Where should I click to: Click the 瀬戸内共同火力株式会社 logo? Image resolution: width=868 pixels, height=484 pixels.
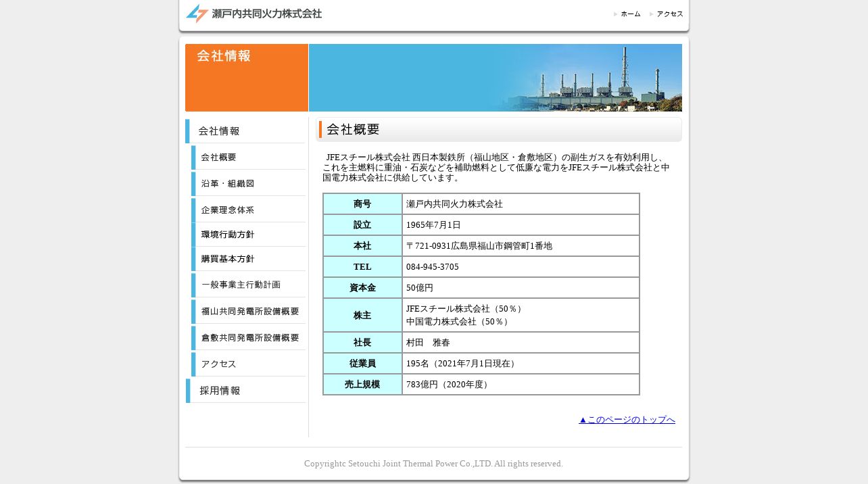[x=254, y=14]
